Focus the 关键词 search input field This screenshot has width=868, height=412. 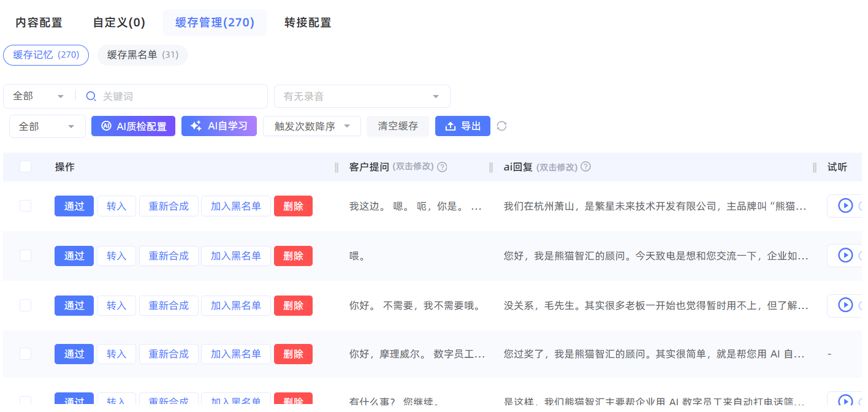click(x=183, y=96)
